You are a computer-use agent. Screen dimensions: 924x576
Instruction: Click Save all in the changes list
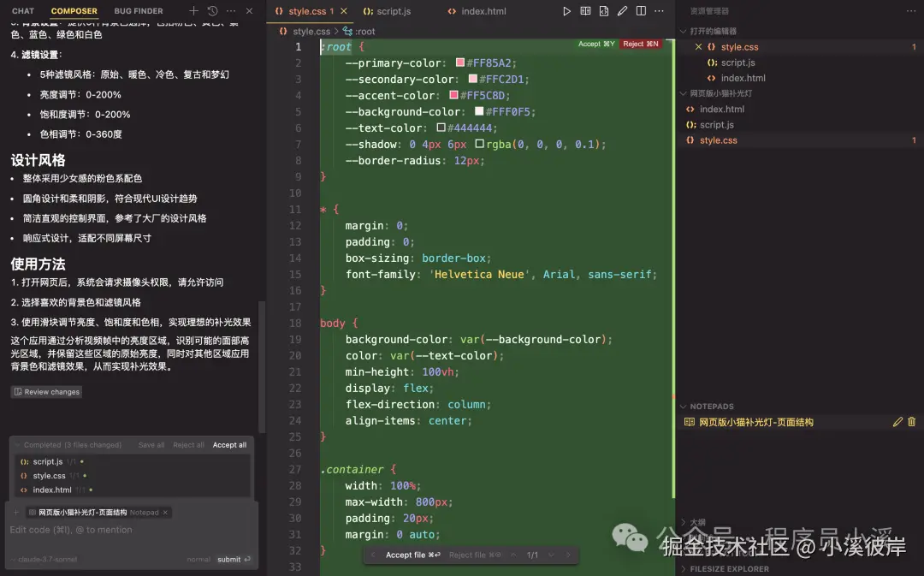151,445
